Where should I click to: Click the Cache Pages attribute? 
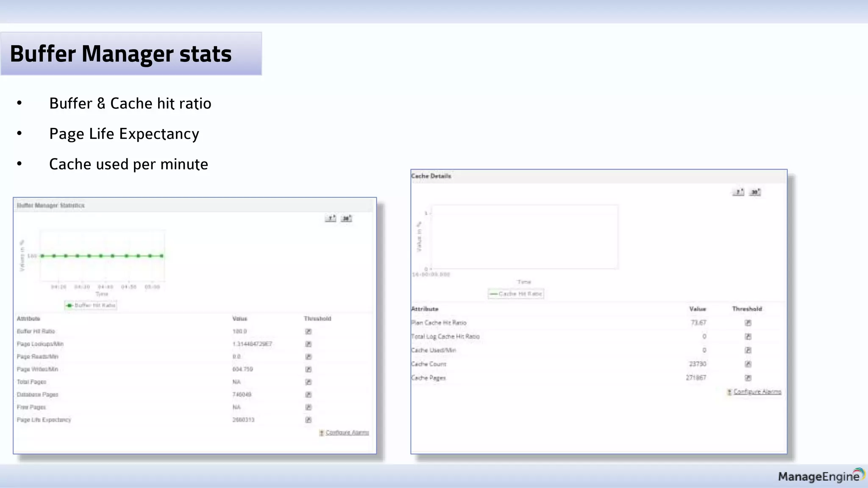click(428, 378)
